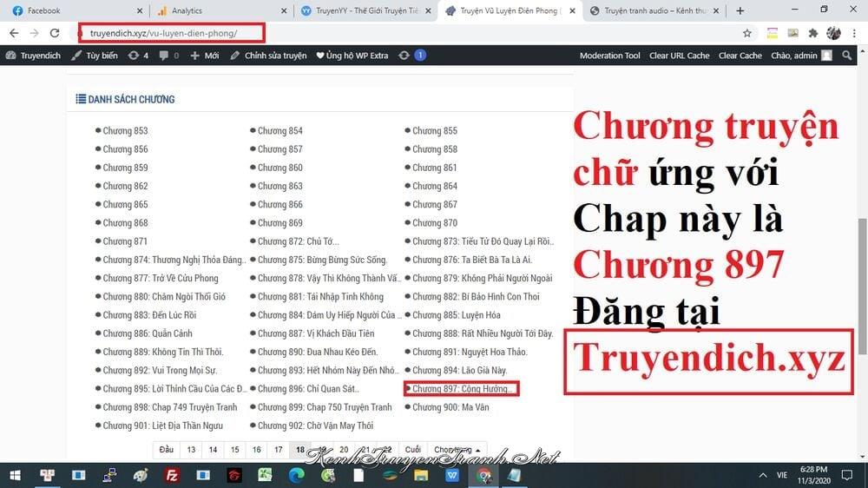Viewport: 868px width, 488px height.
Task: Go to last page via Cuối button
Action: (413, 450)
